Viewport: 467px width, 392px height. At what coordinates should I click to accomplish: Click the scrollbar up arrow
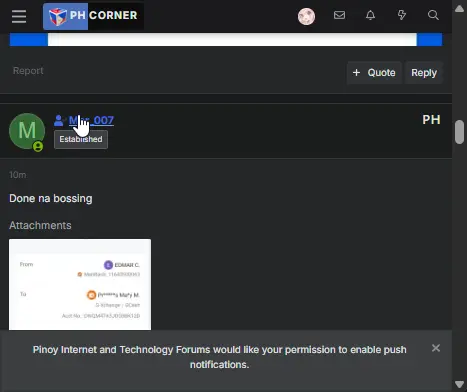point(459,9)
